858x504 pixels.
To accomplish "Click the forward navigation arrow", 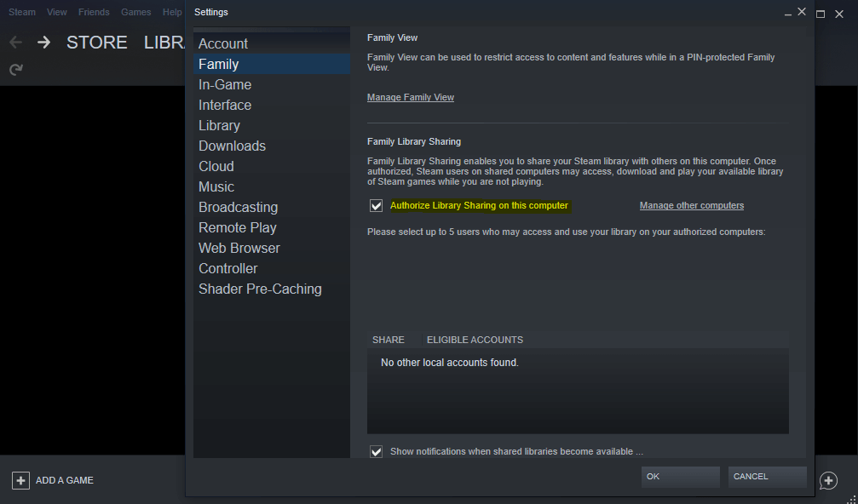I will (x=43, y=43).
